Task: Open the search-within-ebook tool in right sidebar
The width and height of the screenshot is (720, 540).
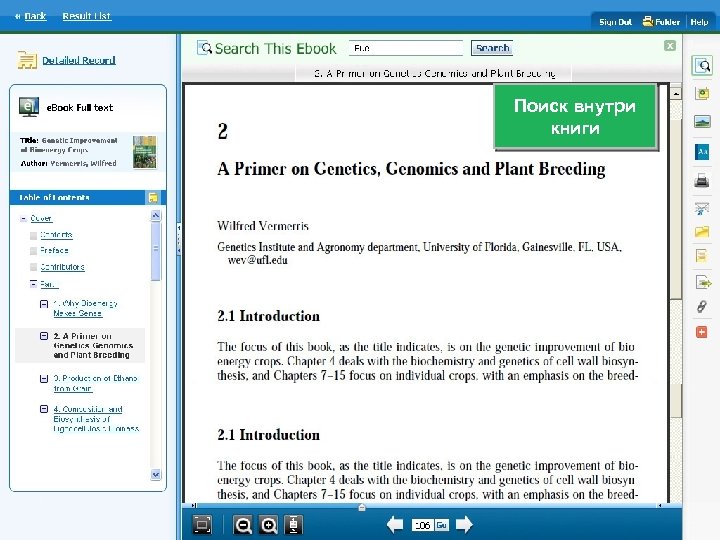Action: coord(702,66)
